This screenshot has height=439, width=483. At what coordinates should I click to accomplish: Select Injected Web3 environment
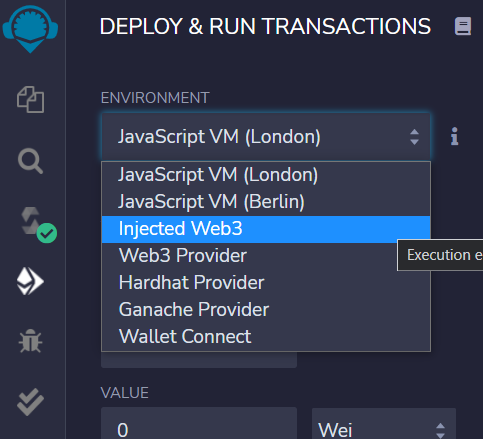pos(266,229)
